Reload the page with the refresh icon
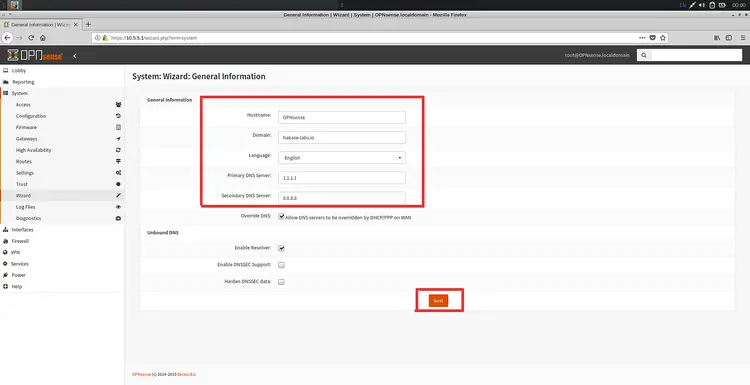 (x=31, y=38)
